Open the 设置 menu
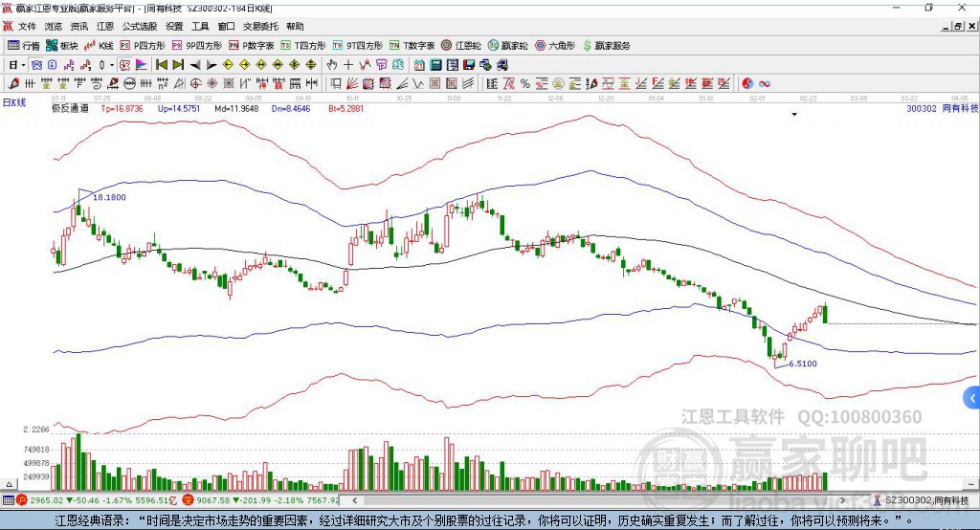Image resolution: width=980 pixels, height=530 pixels. pos(174,26)
